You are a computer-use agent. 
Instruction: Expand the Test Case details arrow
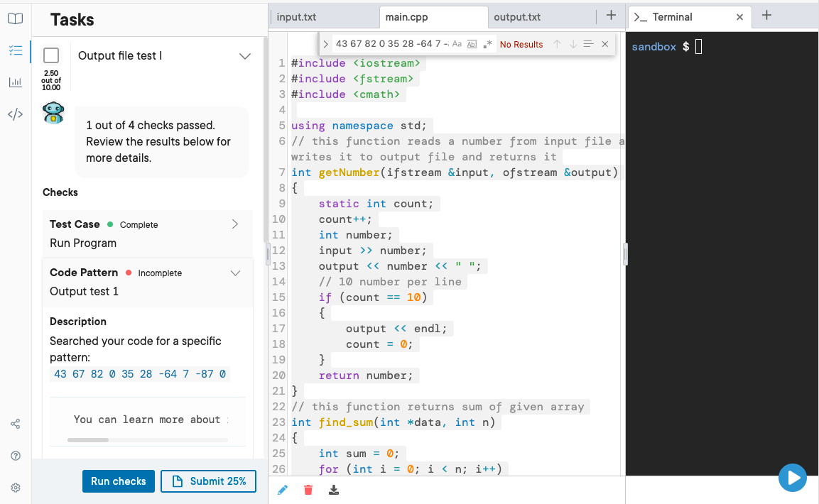234,223
